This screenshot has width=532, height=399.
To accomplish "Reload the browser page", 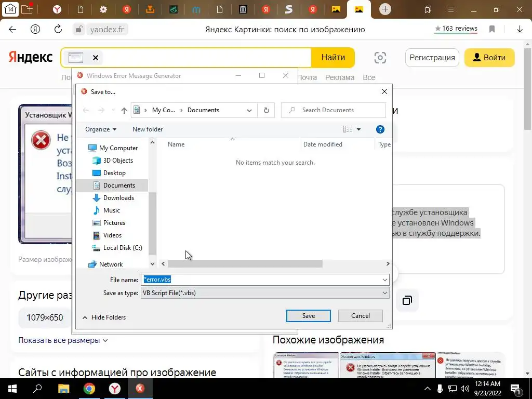I will click(58, 29).
